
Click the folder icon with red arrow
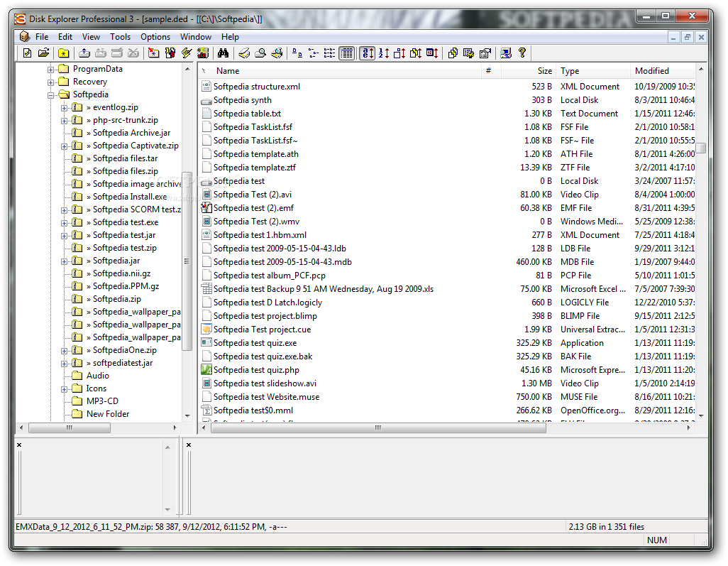coord(153,53)
